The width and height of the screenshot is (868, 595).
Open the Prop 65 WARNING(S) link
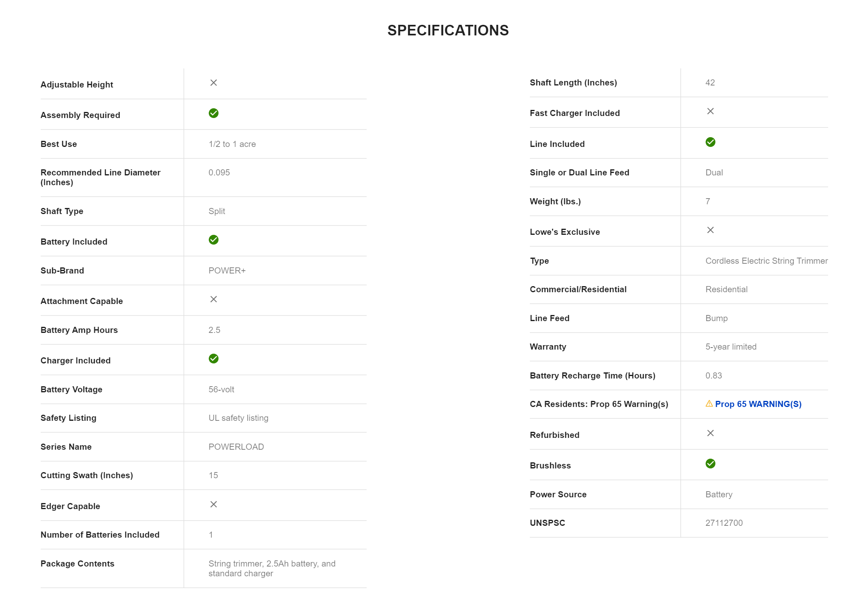coord(758,404)
